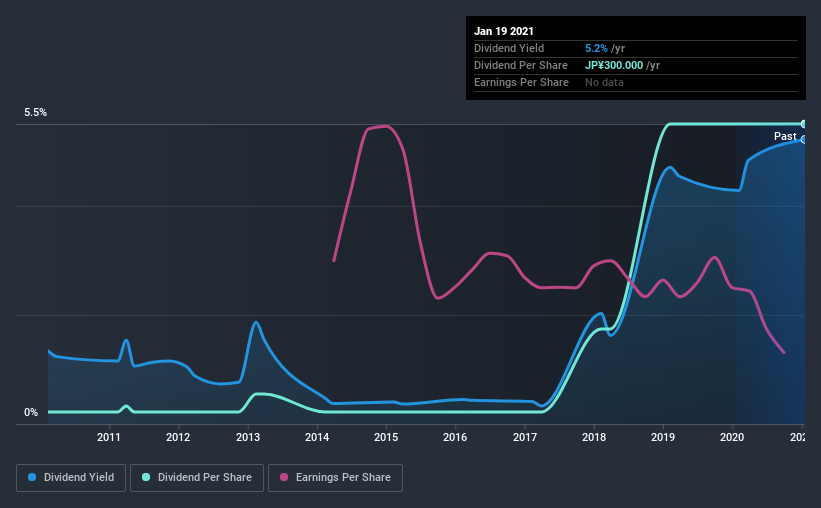Click the blue Dividend Yield legend dot
Screen dimensions: 821x508
32,477
